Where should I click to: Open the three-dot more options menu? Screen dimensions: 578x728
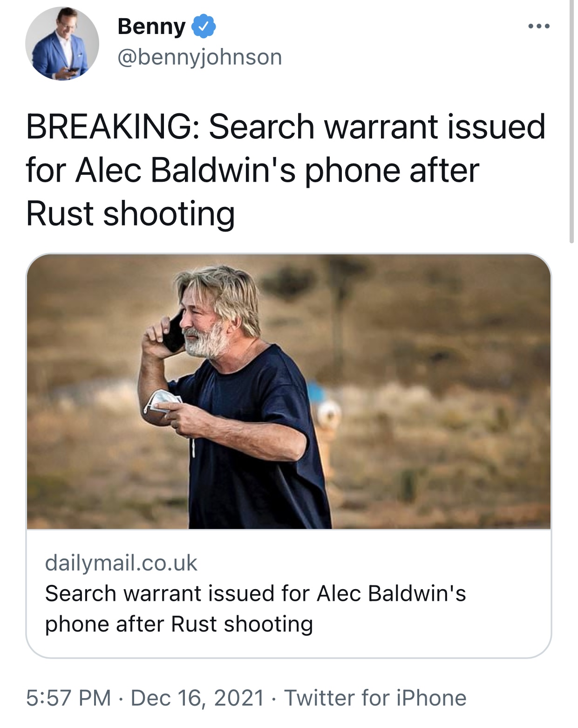539,27
